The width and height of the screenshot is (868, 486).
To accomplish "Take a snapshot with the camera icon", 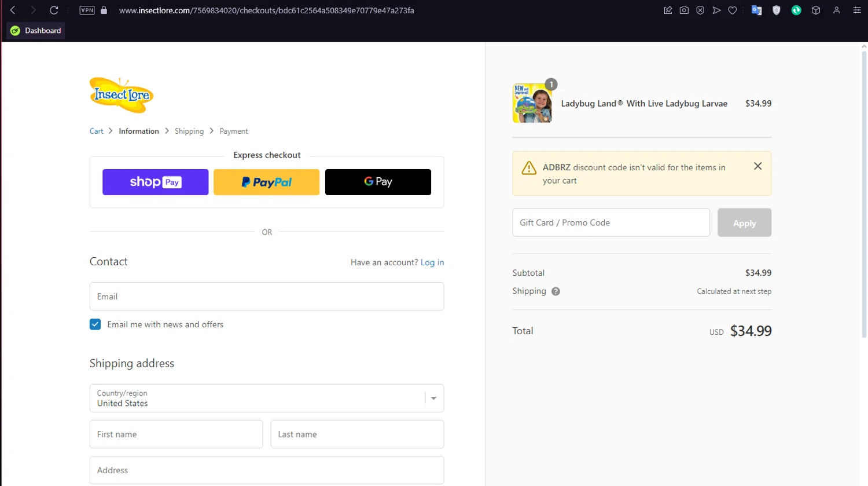I will click(684, 10).
